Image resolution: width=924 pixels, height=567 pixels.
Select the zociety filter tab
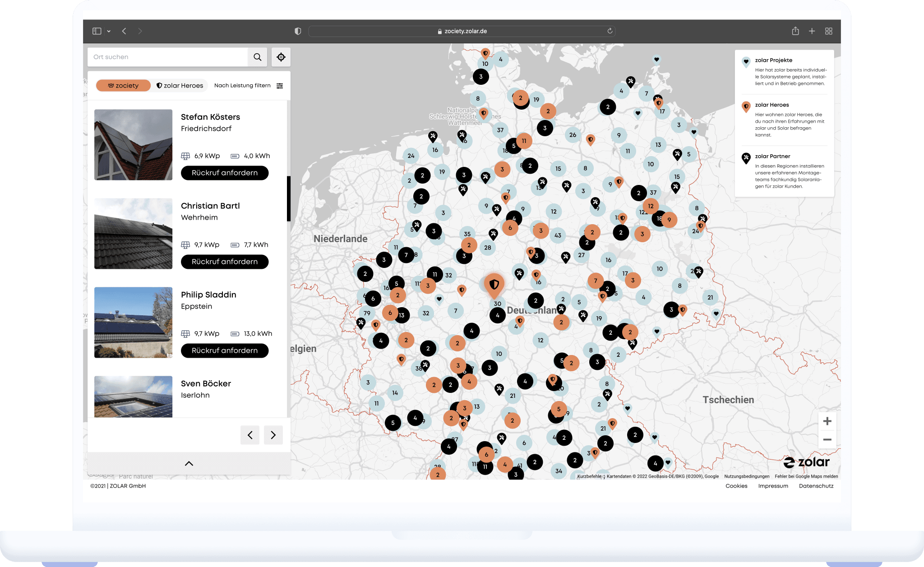coord(123,86)
